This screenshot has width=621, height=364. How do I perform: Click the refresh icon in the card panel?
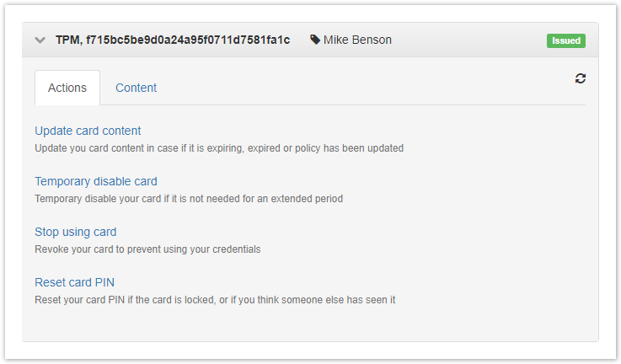point(581,78)
